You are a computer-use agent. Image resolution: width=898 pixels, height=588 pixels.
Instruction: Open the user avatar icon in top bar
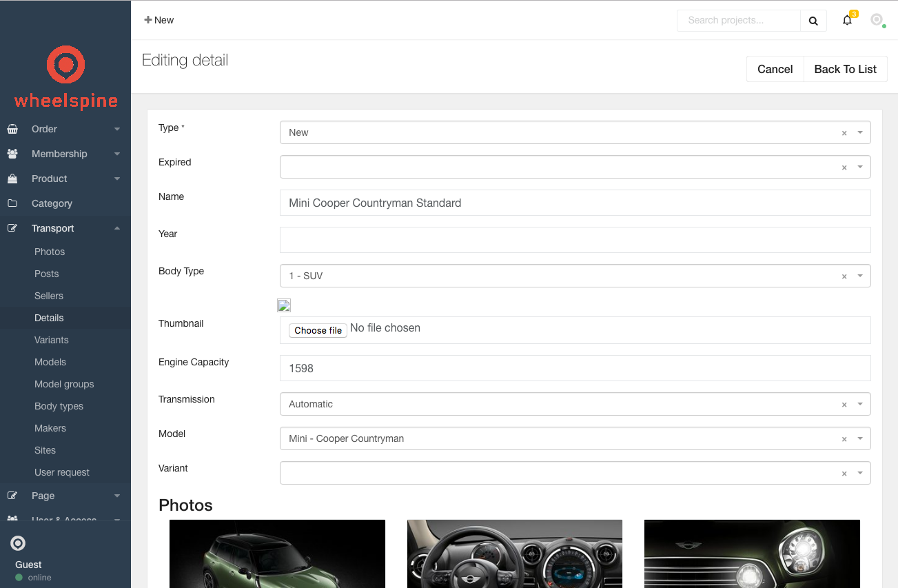(x=877, y=20)
